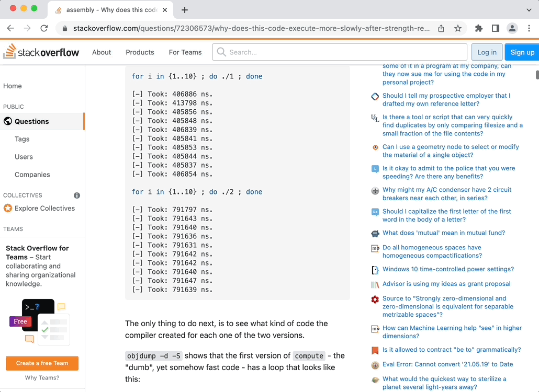Click the Log in button
Viewport: 539px width, 392px height.
tap(487, 52)
